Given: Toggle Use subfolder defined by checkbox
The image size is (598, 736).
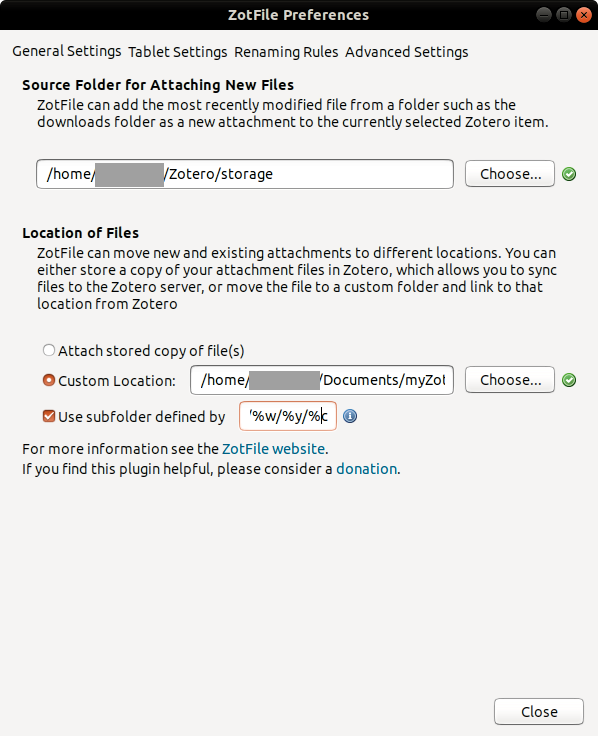Looking at the screenshot, I should point(49,416).
